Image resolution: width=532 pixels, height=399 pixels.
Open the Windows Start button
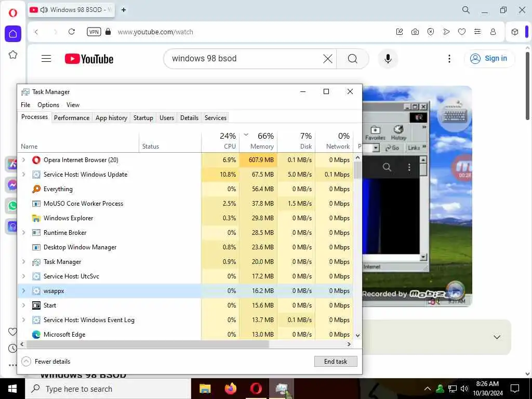point(12,389)
